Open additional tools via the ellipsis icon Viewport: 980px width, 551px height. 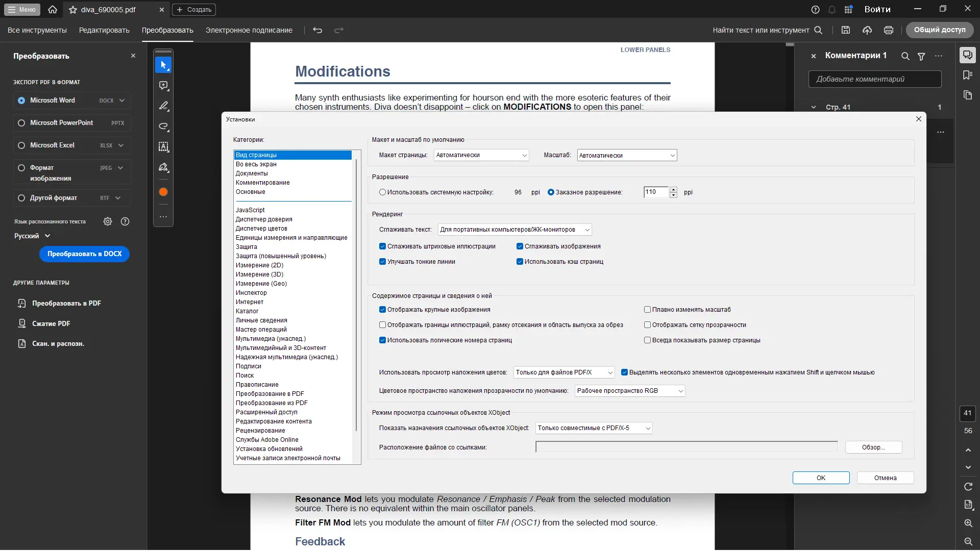163,216
